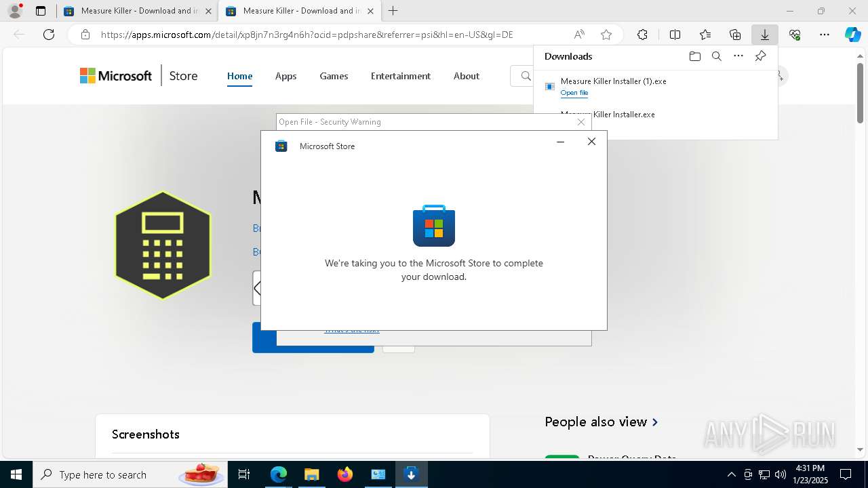Click Open file under Installer (1).exe
The image size is (868, 488).
[574, 93]
